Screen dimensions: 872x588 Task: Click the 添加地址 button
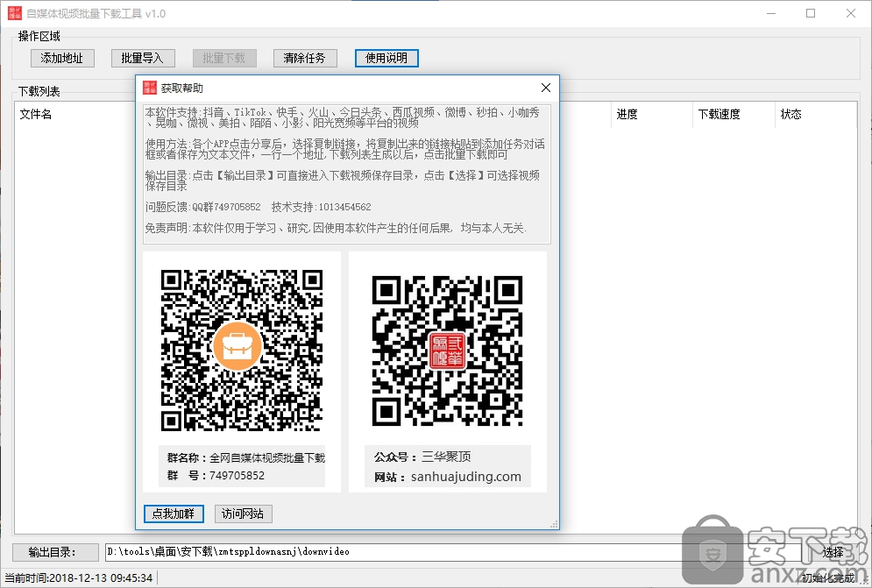62,58
